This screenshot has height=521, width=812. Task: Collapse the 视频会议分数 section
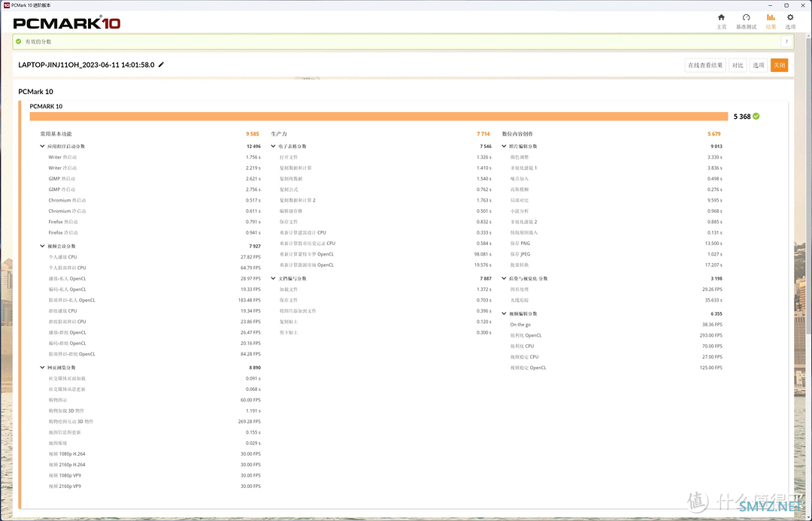pyautogui.click(x=42, y=246)
